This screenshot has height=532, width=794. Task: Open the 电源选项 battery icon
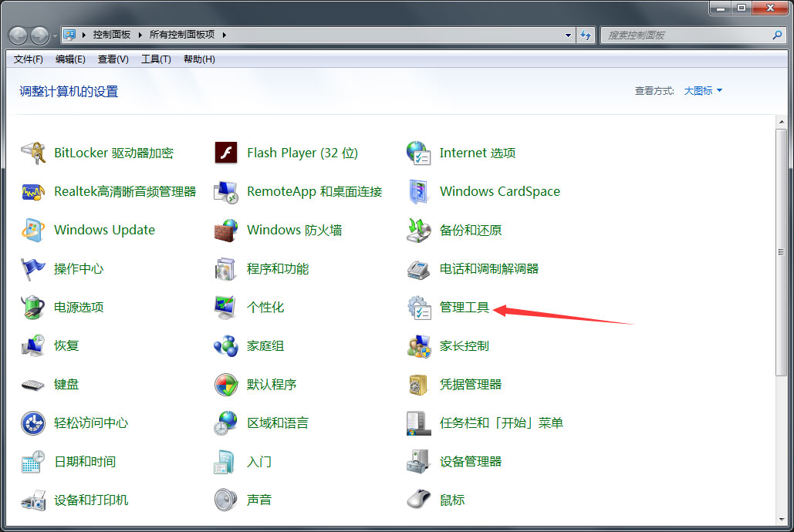[33, 308]
